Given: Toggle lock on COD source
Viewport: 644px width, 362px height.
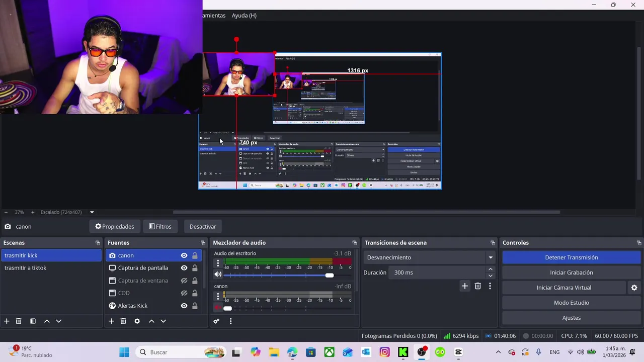Looking at the screenshot, I should 195,293.
